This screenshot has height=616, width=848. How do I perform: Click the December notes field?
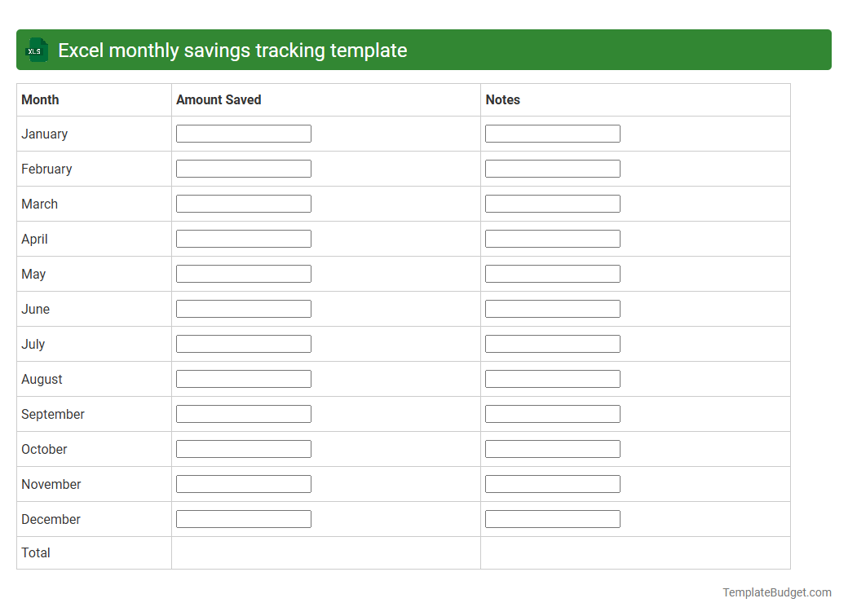click(x=552, y=518)
